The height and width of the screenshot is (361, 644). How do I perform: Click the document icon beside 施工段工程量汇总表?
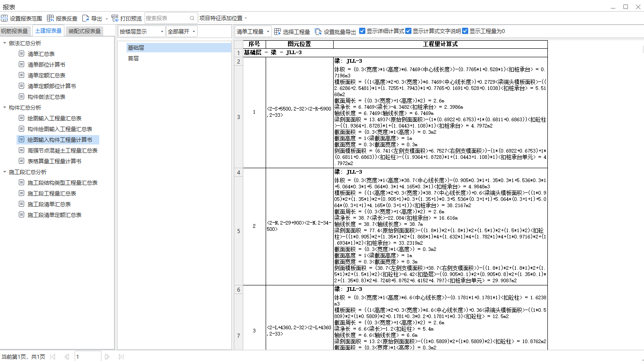click(x=21, y=193)
